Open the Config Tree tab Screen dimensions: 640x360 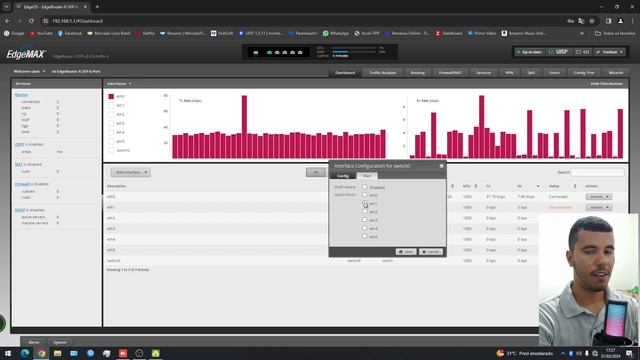[584, 73]
